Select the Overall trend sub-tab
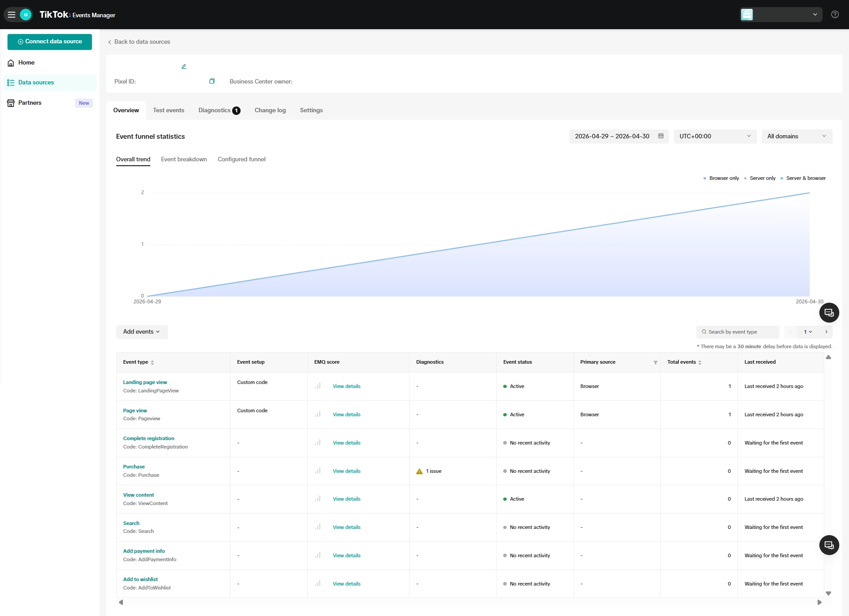849x616 pixels. tap(133, 160)
